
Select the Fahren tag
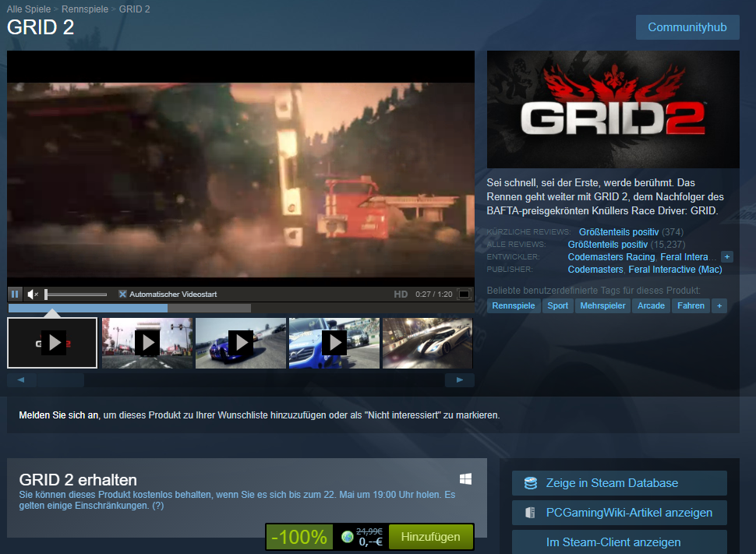pos(691,305)
